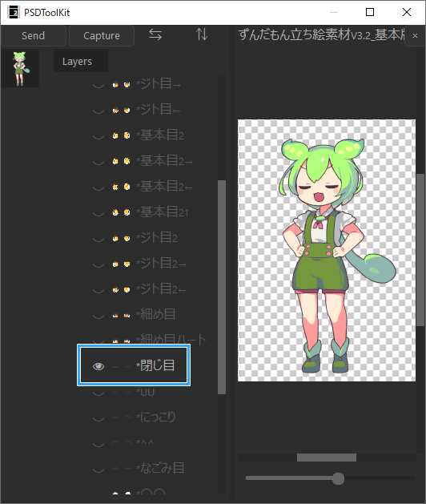Click the *細め目 layer eye thumbnail
The width and height of the screenshot is (426, 504).
121,316
